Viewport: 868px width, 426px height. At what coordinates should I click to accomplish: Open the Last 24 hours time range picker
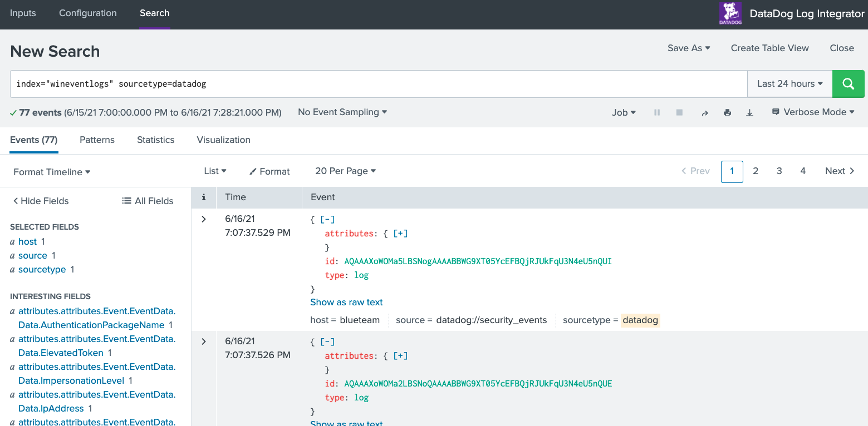click(789, 83)
